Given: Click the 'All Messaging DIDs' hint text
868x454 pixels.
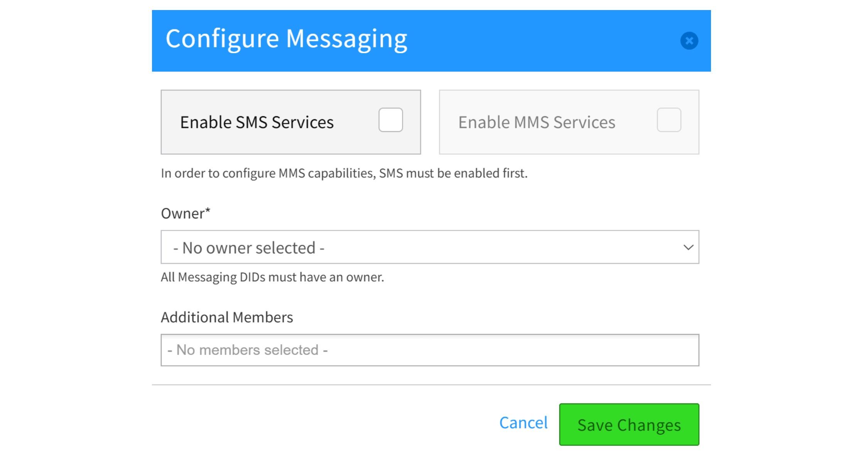Looking at the screenshot, I should point(272,277).
